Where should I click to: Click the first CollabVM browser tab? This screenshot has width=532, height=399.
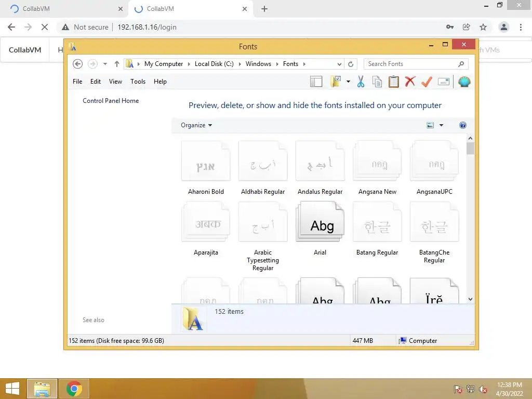[x=64, y=9]
